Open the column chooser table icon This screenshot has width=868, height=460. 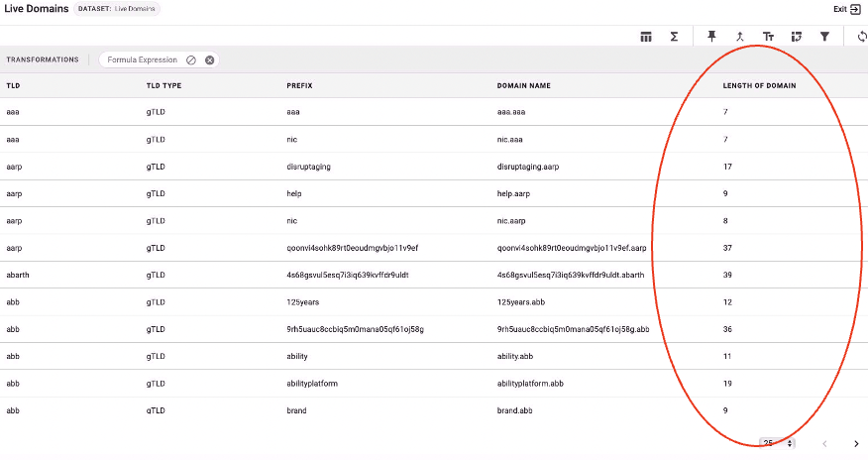coord(646,37)
